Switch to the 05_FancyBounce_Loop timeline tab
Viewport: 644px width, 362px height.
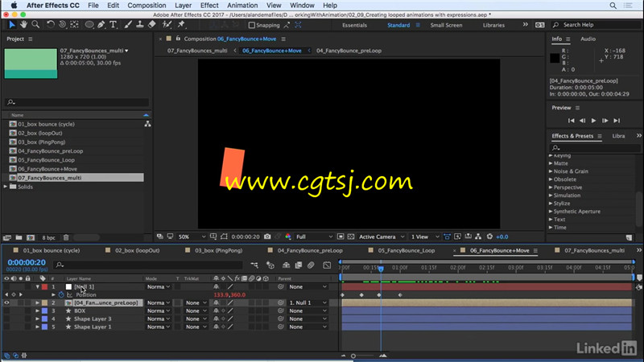click(x=407, y=250)
